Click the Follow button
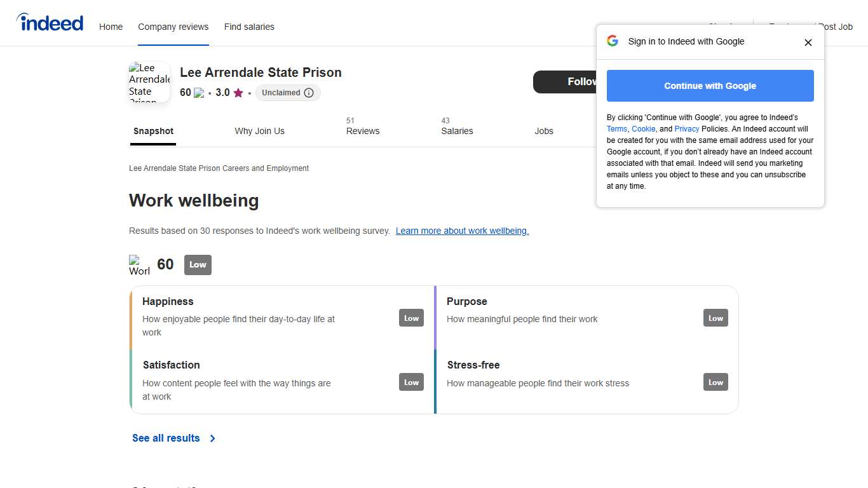Image resolution: width=868 pixels, height=488 pixels. pyautogui.click(x=566, y=82)
